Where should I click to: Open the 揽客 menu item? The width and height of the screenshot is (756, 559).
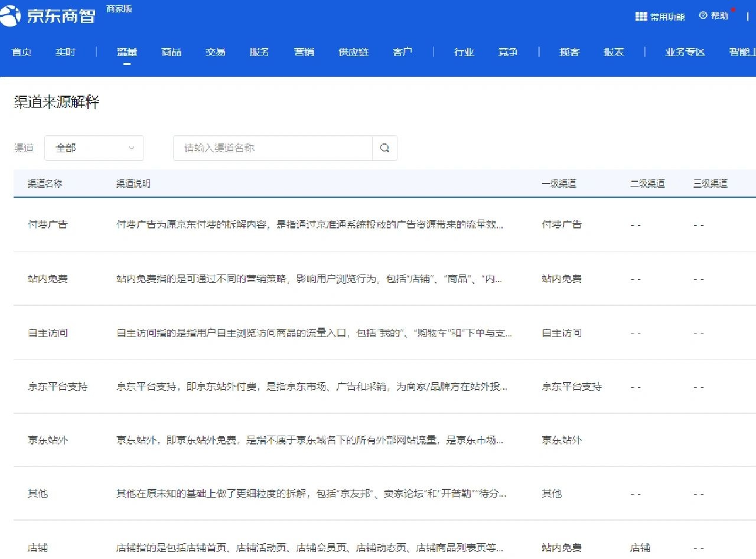[x=570, y=52]
